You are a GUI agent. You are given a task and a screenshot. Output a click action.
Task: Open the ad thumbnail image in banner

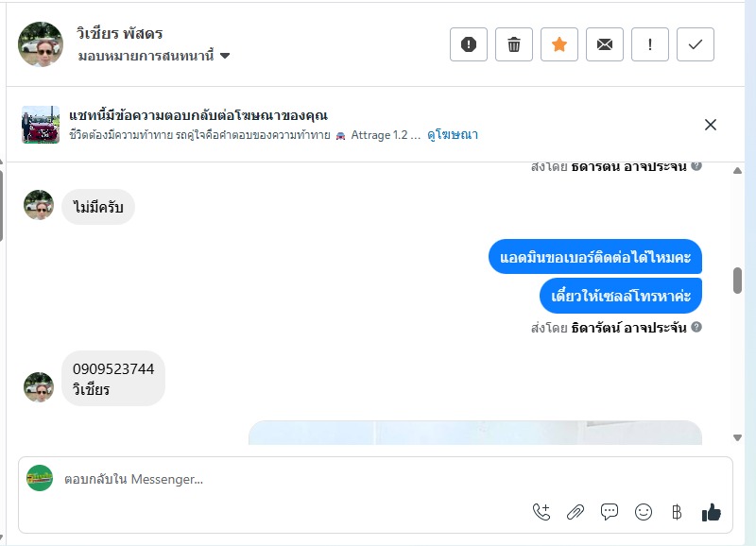41,125
